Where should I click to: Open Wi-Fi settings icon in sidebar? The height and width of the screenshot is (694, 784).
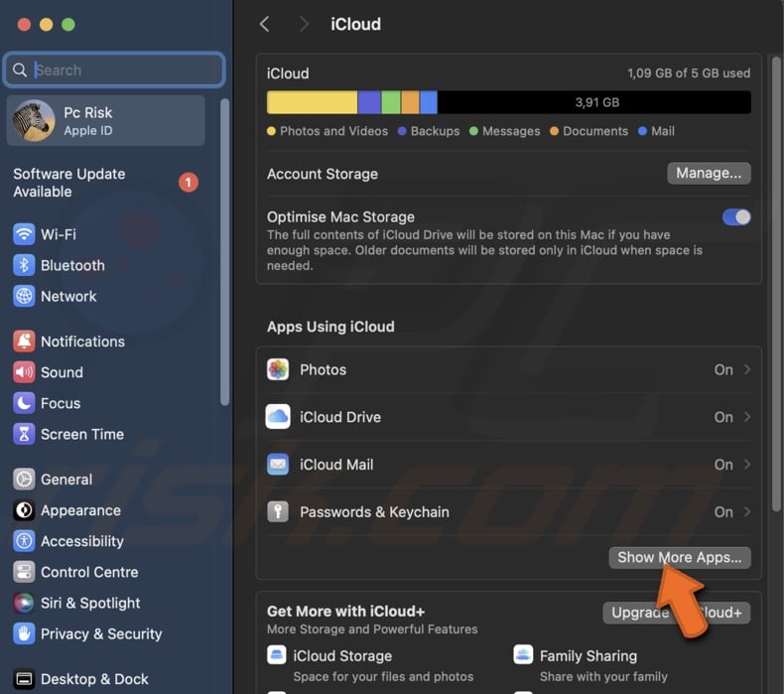24,234
